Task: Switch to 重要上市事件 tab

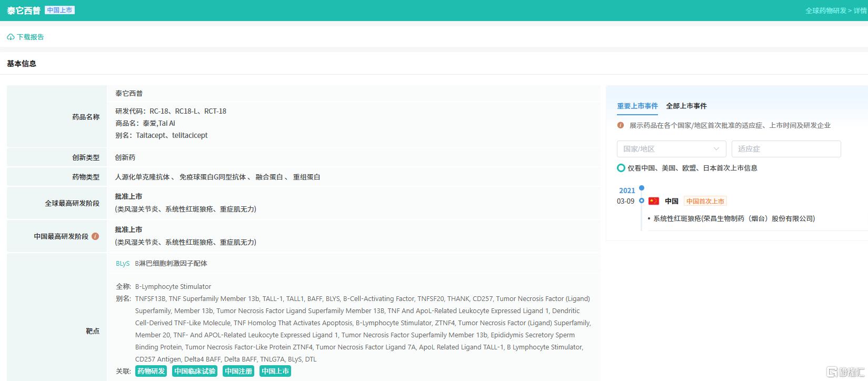Action: pyautogui.click(x=637, y=106)
